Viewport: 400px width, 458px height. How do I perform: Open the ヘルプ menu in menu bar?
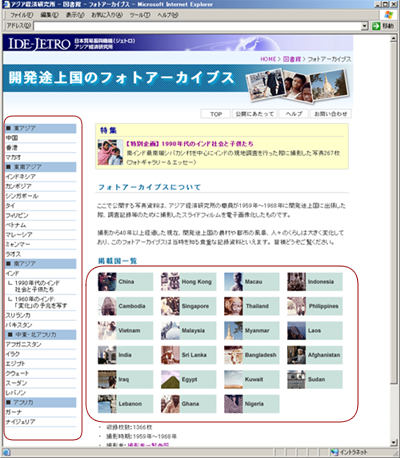pos(168,15)
